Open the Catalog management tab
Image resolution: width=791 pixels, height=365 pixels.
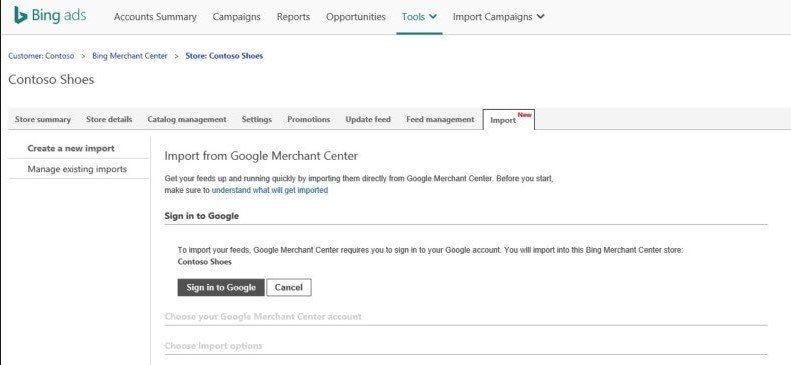coord(187,119)
